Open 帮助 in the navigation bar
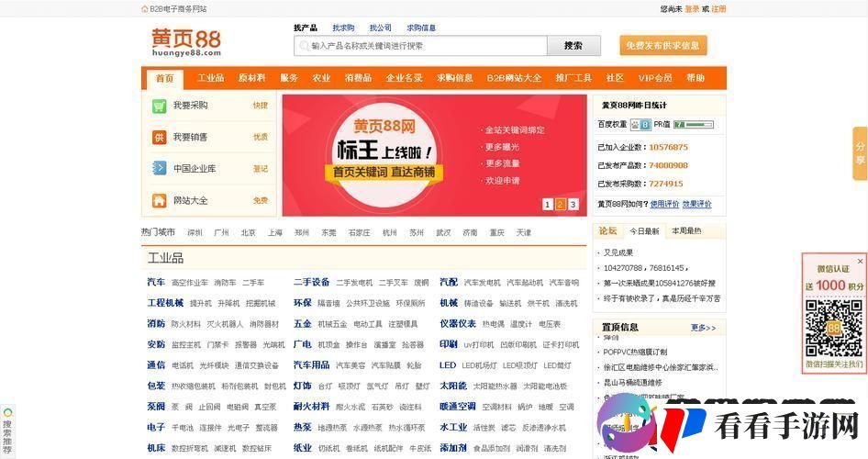This screenshot has height=459, width=868. point(696,78)
